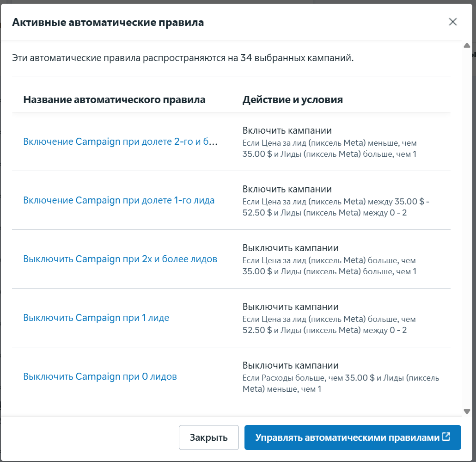Screen dimensions: 476x462
Task: Open rule "Выключить Campaign при 0 лидов"
Action: click(x=100, y=376)
